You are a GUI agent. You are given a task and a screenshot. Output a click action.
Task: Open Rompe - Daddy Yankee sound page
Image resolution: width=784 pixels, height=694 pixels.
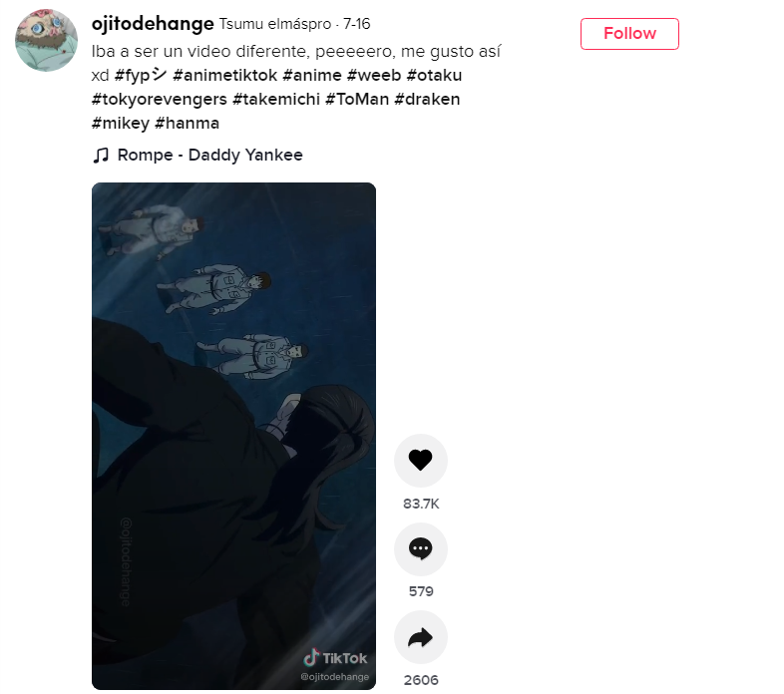210,155
